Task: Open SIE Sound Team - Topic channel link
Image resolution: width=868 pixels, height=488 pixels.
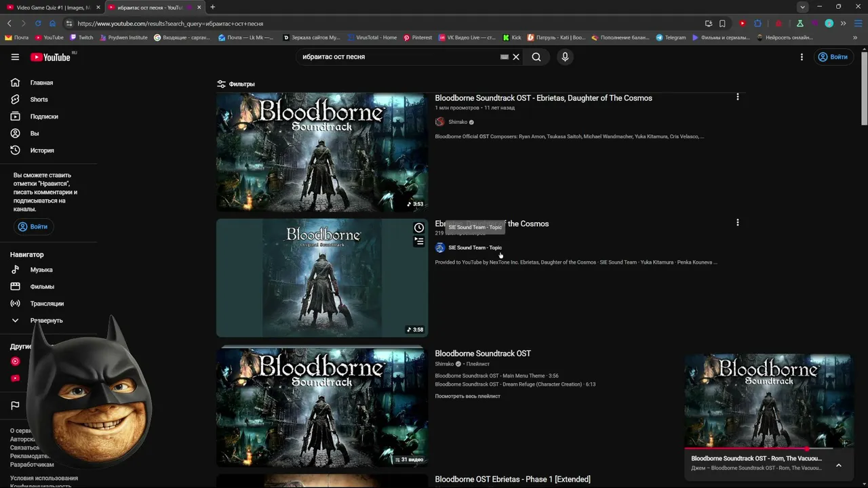Action: pyautogui.click(x=475, y=247)
